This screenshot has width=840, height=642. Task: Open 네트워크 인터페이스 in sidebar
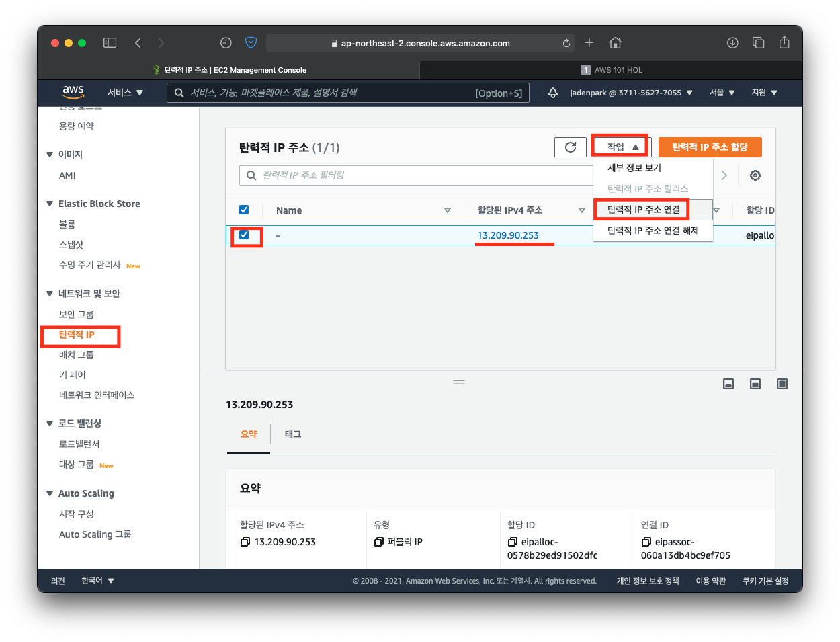[97, 395]
